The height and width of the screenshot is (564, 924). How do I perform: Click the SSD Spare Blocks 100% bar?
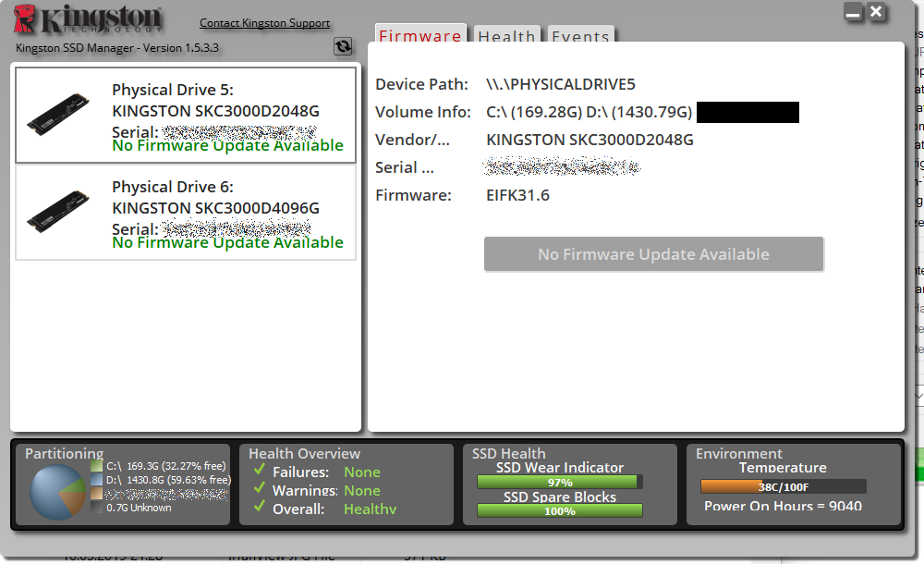559,511
